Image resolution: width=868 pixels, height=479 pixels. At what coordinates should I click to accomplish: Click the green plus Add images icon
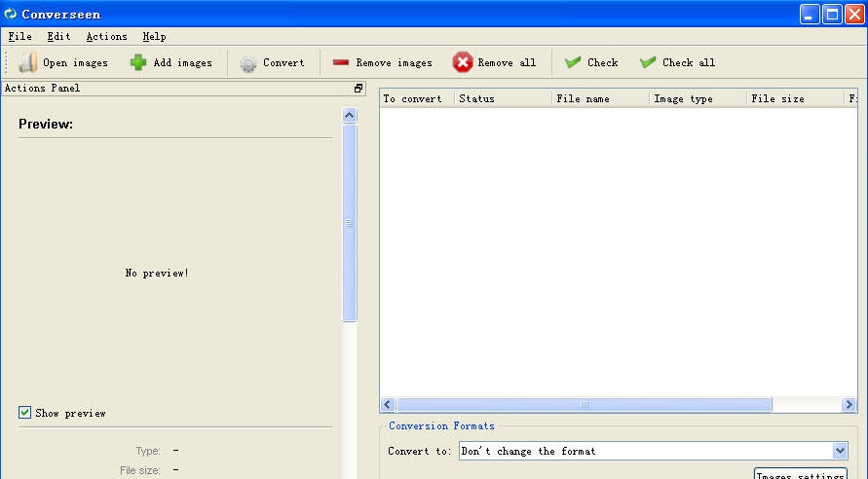click(x=137, y=62)
